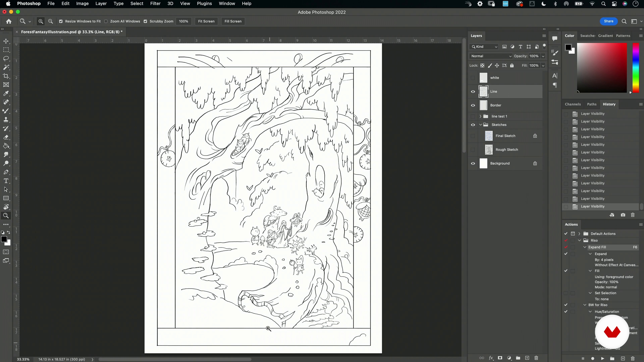This screenshot has height=362, width=644.
Task: Switch to the Channels tab
Action: tap(573, 104)
